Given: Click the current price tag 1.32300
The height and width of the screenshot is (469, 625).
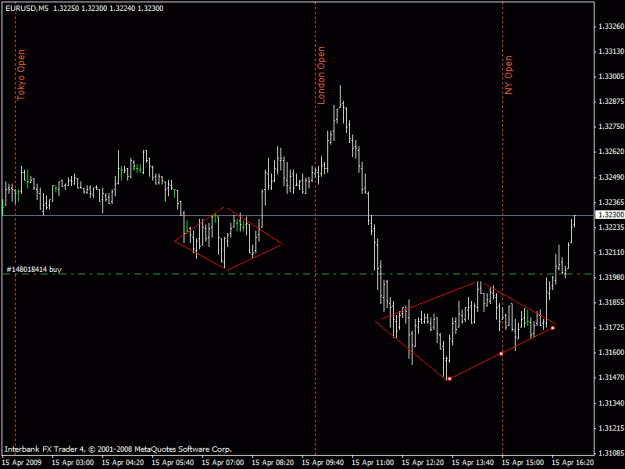Looking at the screenshot, I should coord(611,215).
